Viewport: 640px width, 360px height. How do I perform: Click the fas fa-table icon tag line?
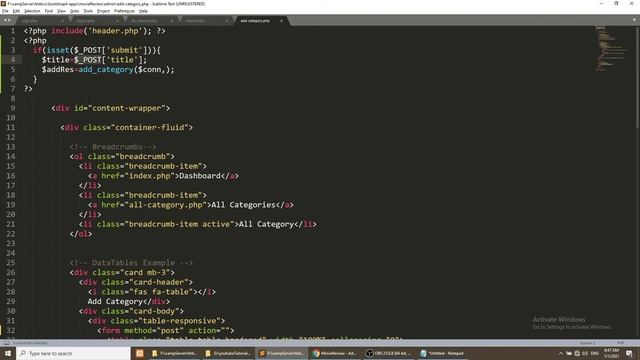point(152,292)
